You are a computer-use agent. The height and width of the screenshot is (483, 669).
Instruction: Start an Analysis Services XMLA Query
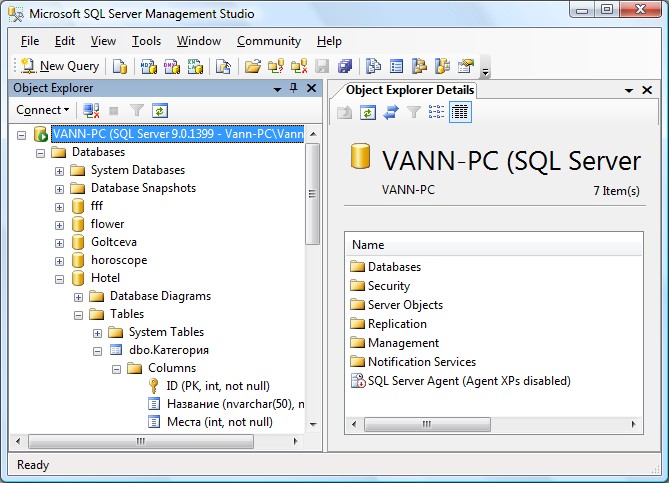pos(195,66)
